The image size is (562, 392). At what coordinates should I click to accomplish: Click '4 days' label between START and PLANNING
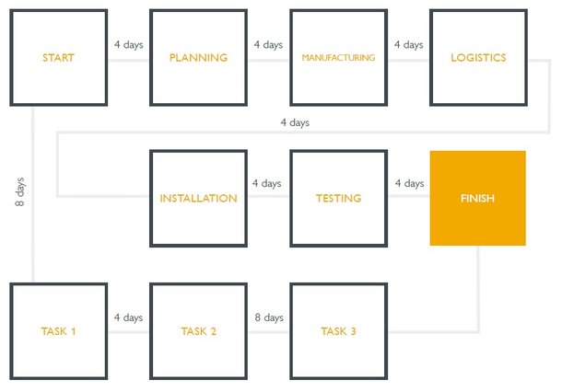coord(128,44)
